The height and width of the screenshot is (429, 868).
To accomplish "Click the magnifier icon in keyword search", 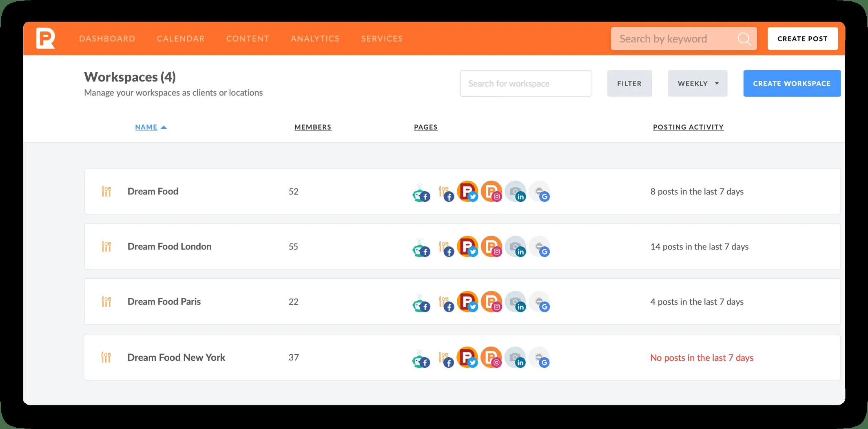I will 744,39.
